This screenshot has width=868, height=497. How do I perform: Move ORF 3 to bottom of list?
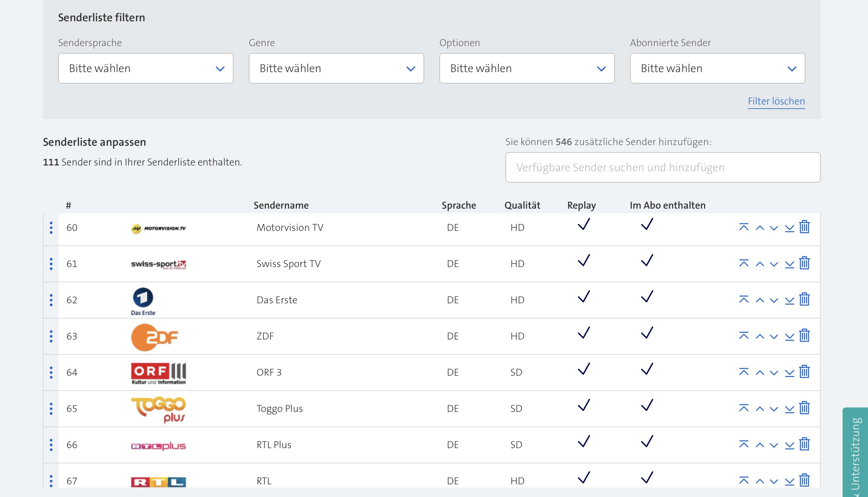[x=789, y=373]
